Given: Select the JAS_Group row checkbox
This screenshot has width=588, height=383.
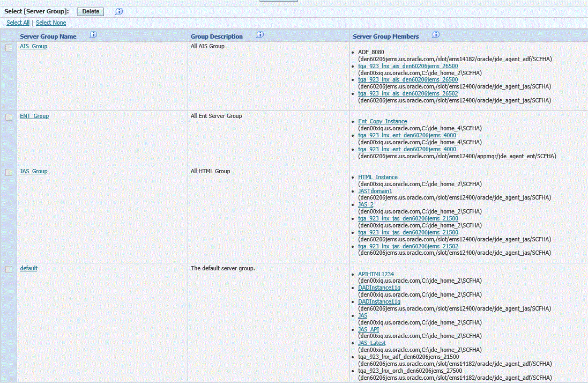Looking at the screenshot, I should 9,172.
